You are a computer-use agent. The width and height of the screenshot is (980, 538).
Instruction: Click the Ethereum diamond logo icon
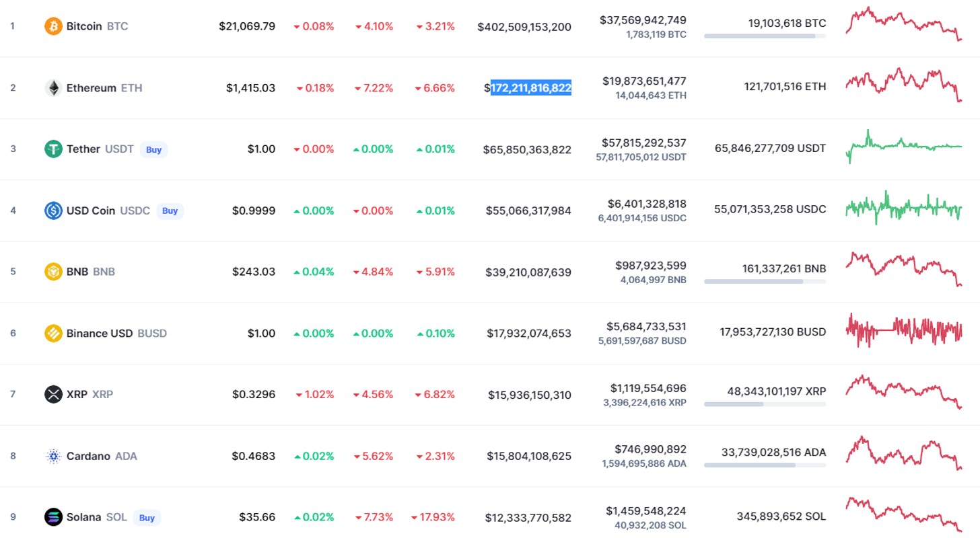[x=53, y=88]
